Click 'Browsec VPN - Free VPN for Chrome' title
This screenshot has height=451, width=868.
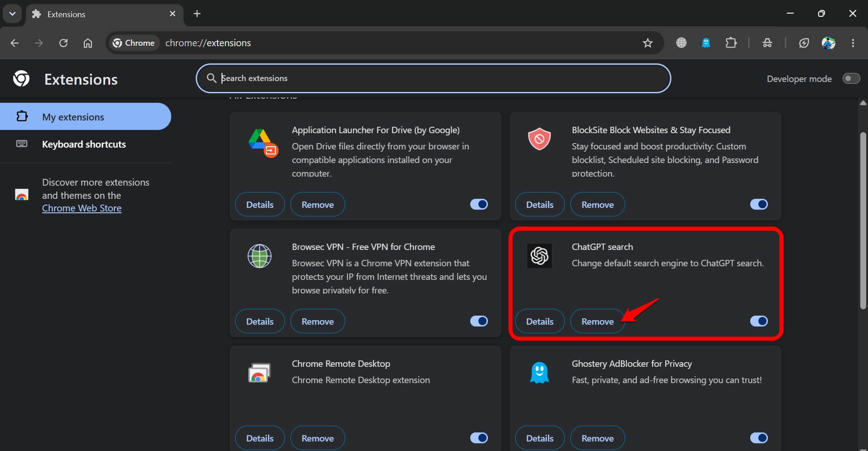(x=363, y=247)
